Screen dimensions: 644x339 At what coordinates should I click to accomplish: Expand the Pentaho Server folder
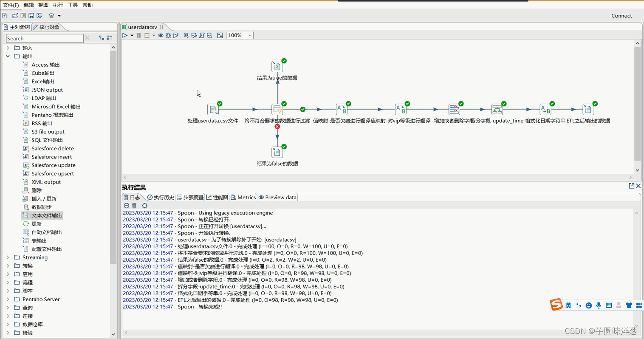coord(8,299)
